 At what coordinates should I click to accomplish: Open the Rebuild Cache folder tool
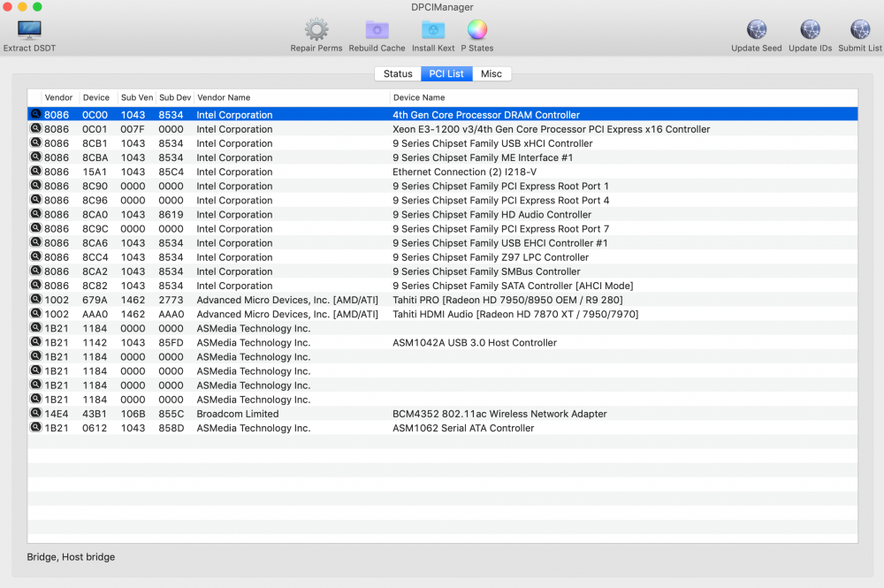(377, 29)
